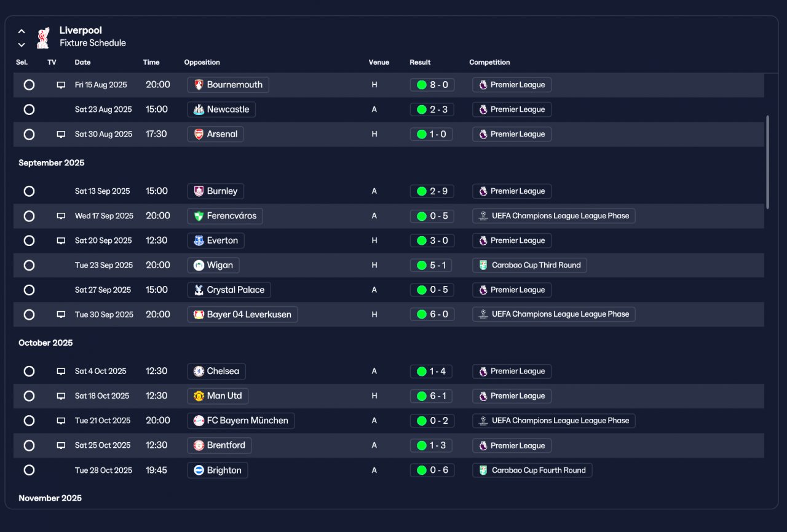
Task: Sort by the Date column header
Action: [x=82, y=62]
